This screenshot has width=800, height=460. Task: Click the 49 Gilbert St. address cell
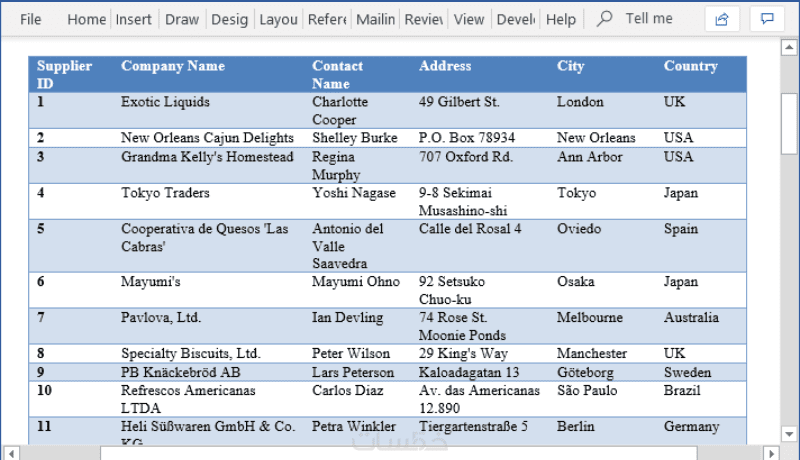tap(481, 110)
